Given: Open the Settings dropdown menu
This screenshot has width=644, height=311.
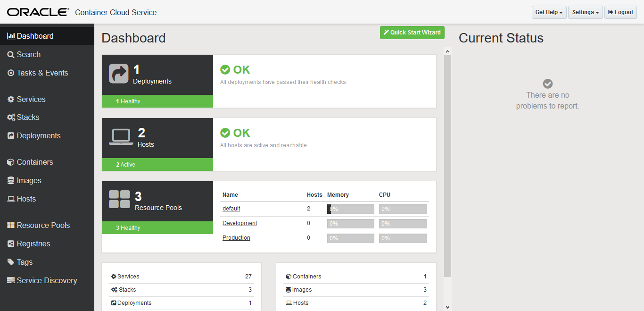Looking at the screenshot, I should [x=586, y=12].
